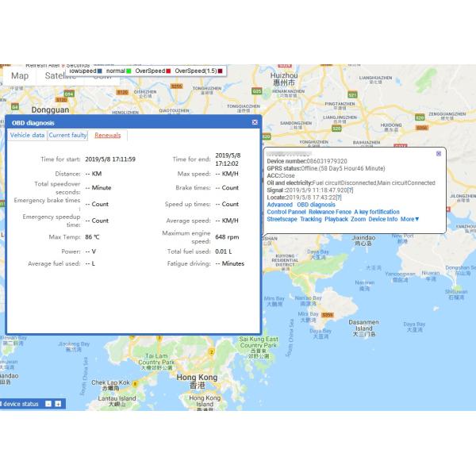Switch map to Satellite view
Image resolution: width=476 pixels, height=476 pixels.
coord(60,76)
